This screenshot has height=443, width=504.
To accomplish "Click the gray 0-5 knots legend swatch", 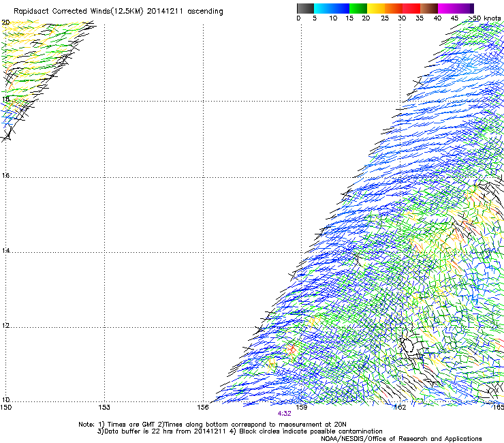I will click(306, 8).
